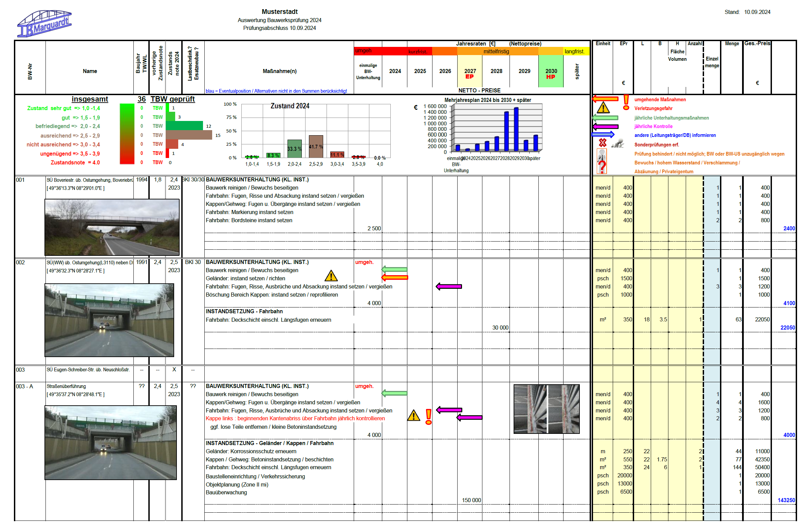
Task: Click the green-to-red Zustand gradient bar
Action: (127, 134)
